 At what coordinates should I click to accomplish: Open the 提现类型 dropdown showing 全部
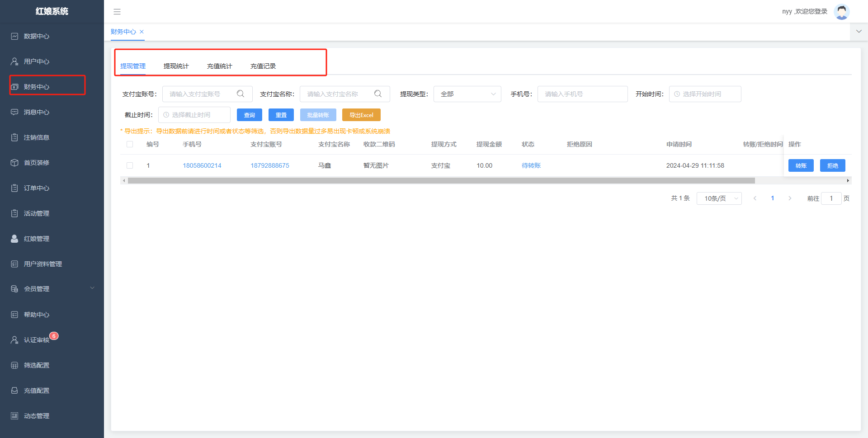click(467, 94)
